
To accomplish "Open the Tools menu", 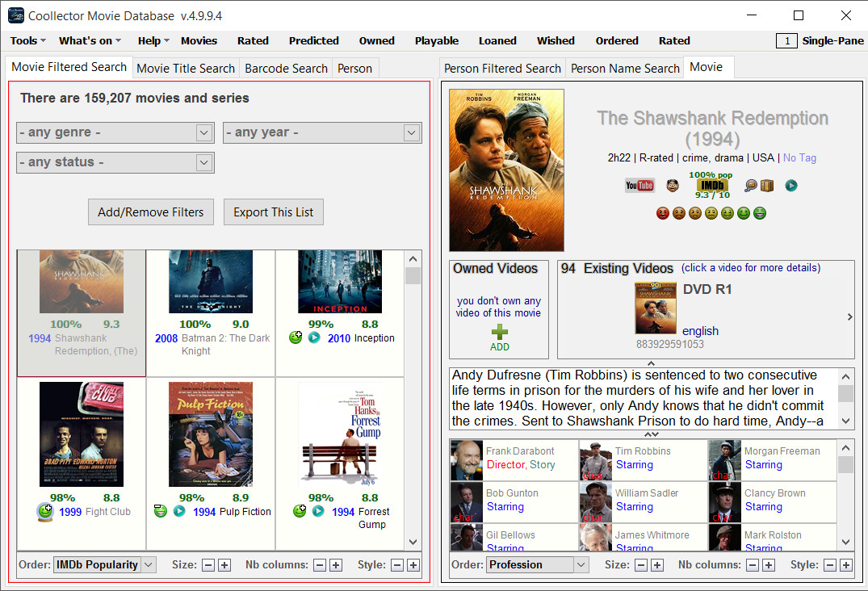I will coord(27,40).
